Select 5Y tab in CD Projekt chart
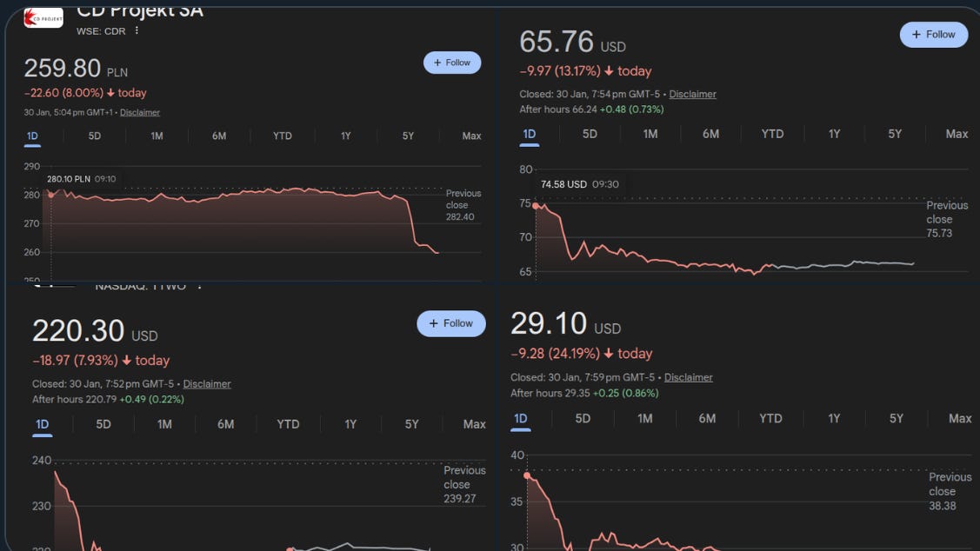This screenshot has height=551, width=980. tap(408, 136)
